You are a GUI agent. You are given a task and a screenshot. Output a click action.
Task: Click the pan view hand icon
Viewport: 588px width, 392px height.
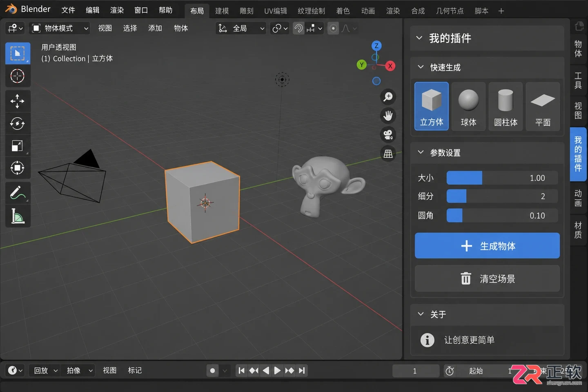click(x=388, y=116)
